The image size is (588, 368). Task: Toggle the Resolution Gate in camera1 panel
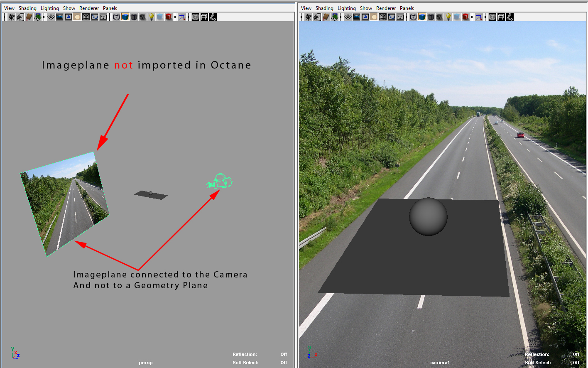tap(365, 17)
